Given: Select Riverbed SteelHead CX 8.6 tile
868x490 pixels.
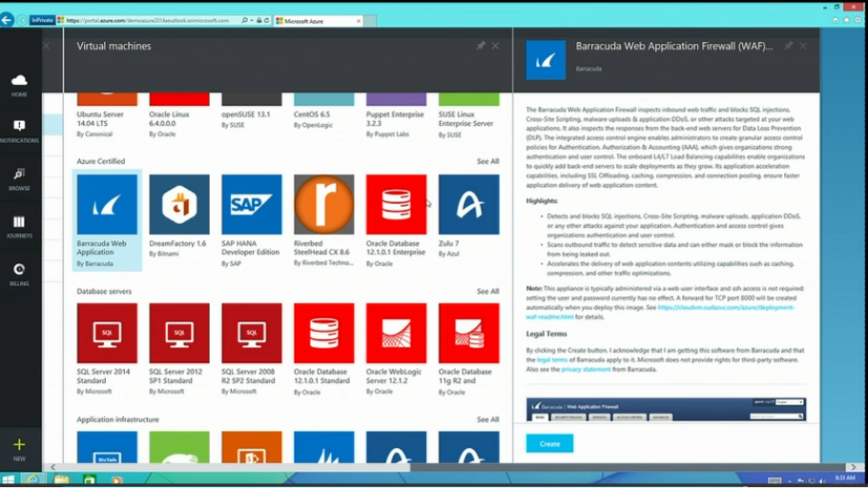Looking at the screenshot, I should tap(324, 220).
